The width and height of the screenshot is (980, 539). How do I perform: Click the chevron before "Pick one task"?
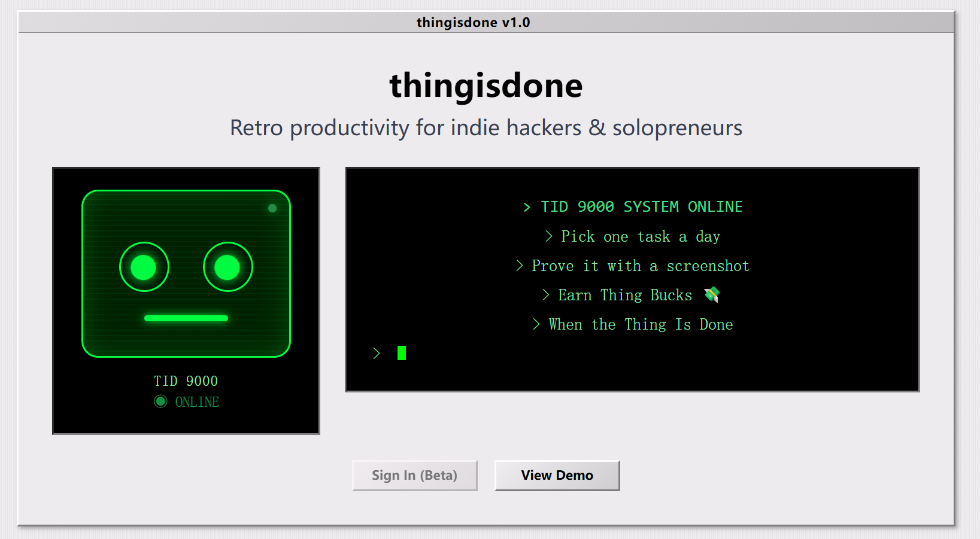point(549,236)
